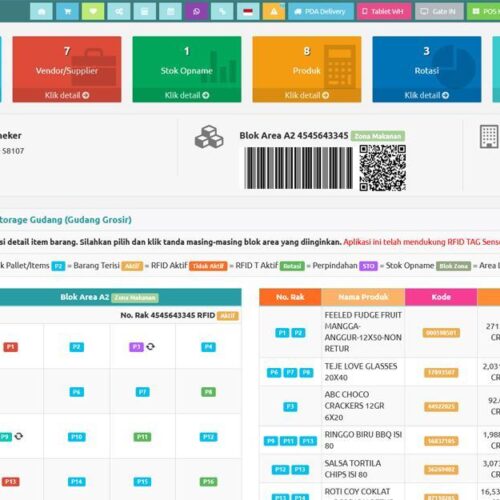This screenshot has height=500, width=500.
Task: Open the orange warning triangle icon
Action: (274, 12)
